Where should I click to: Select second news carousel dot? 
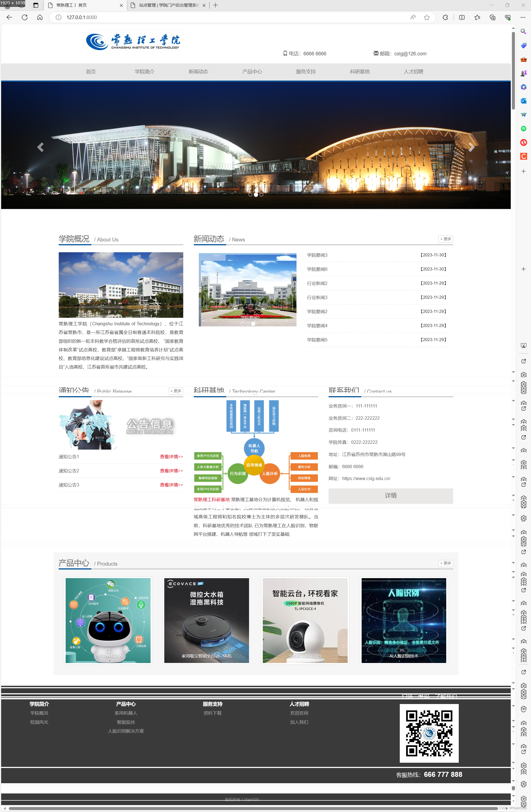tap(248, 324)
